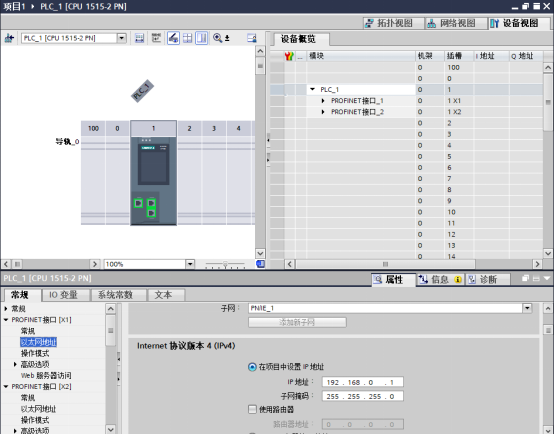The width and height of the screenshot is (554, 435).
Task: Click the rotated PLC_1 label tag
Action: (142, 91)
